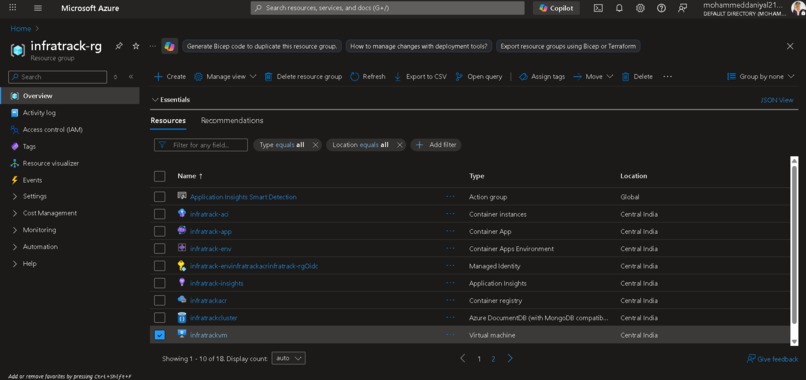Focus the top search resources box

click(388, 8)
